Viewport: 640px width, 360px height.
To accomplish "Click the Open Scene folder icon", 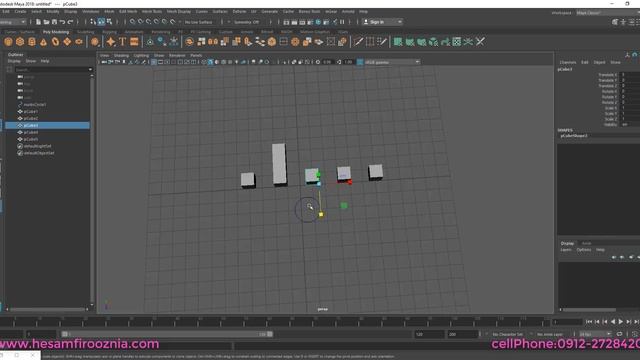I will click(47, 22).
